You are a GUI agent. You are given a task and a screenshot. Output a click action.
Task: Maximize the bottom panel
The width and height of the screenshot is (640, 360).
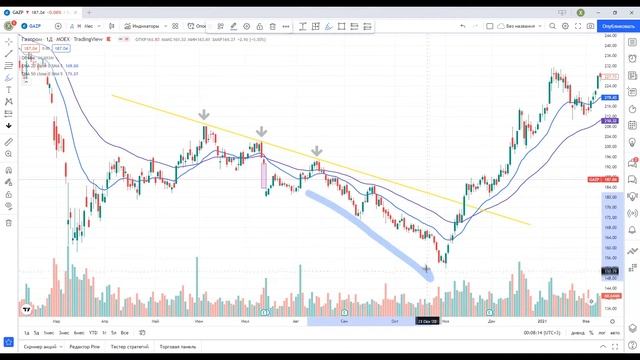[x=615, y=347]
